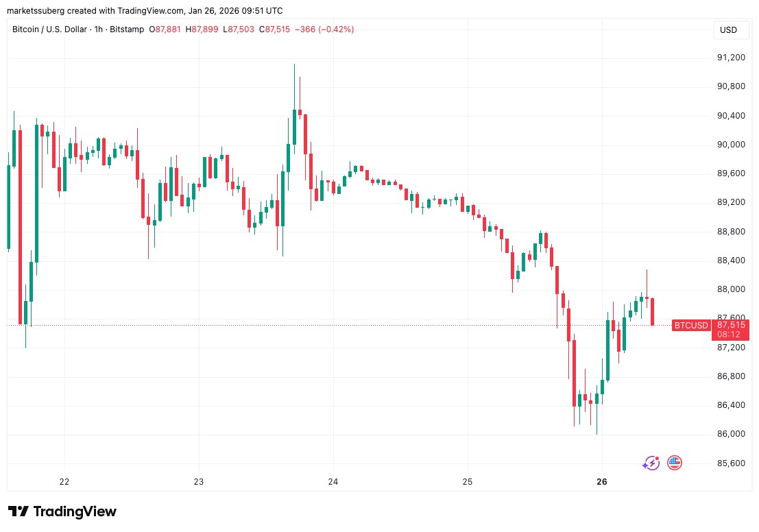Click the TradingView logo at bottom left
The image size is (759, 532).
point(62,511)
